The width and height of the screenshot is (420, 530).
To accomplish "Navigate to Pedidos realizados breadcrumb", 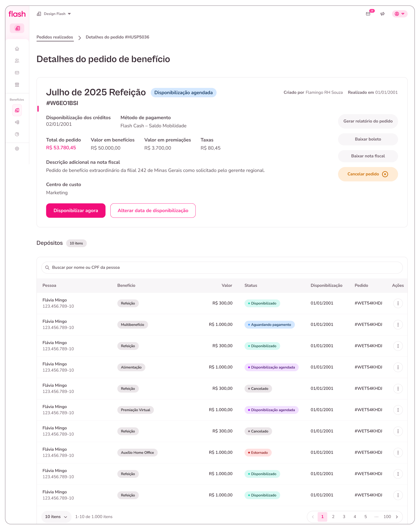I will [55, 37].
